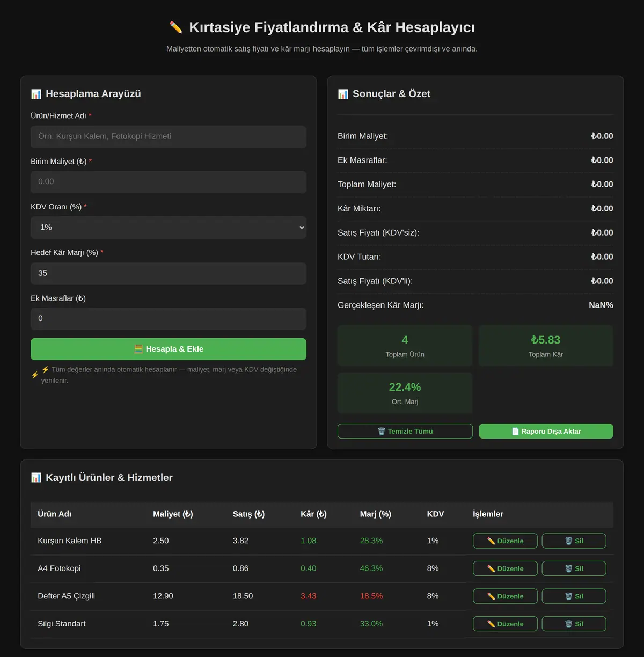Open the KDV Oranı dropdown
This screenshot has width=644, height=657.
tap(169, 228)
